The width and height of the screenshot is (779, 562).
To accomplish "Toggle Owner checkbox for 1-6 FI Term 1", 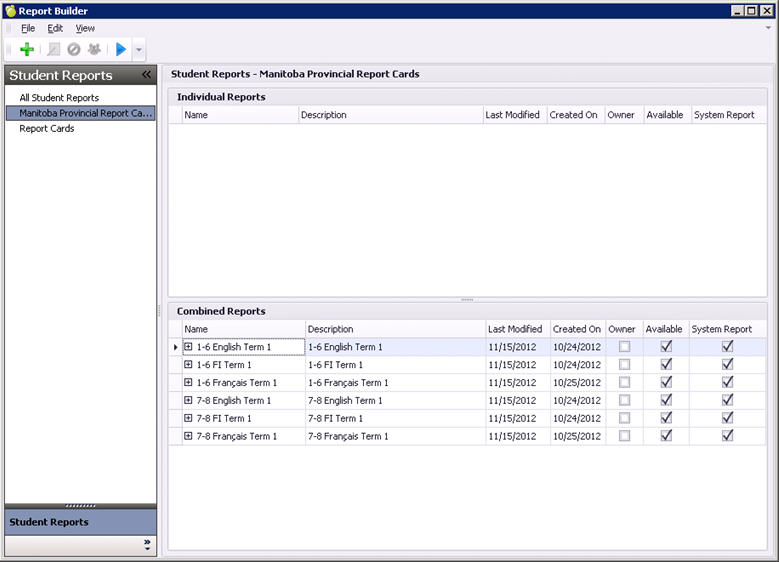I will tap(624, 365).
